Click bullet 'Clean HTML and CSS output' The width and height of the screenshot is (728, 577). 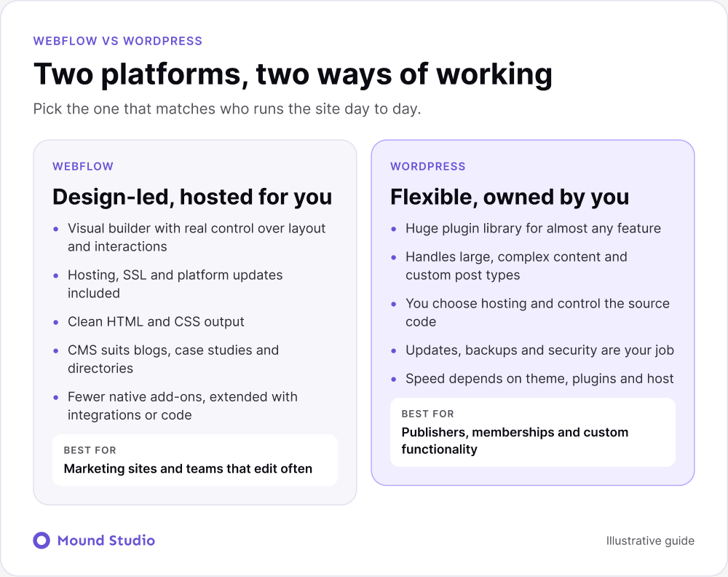pyautogui.click(x=156, y=321)
